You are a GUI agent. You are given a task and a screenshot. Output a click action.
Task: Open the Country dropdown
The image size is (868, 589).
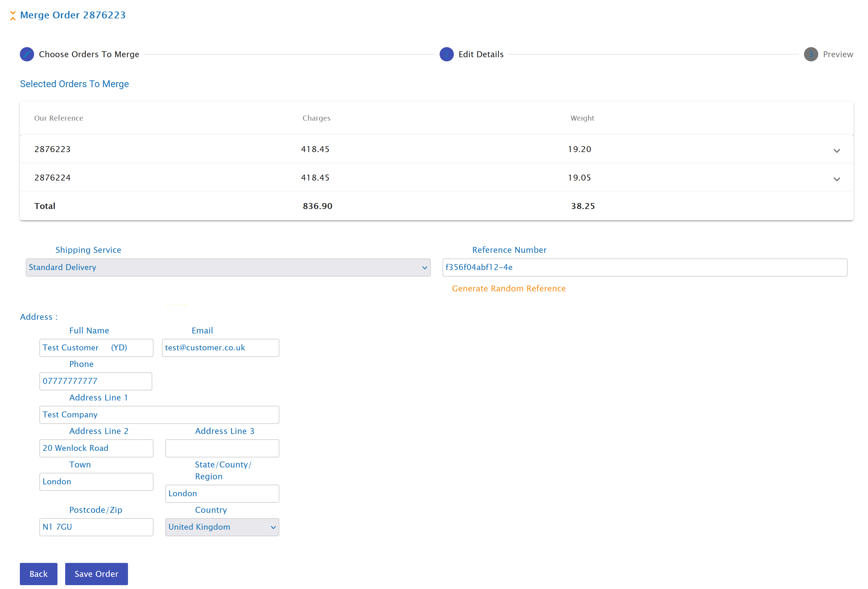[x=222, y=526]
